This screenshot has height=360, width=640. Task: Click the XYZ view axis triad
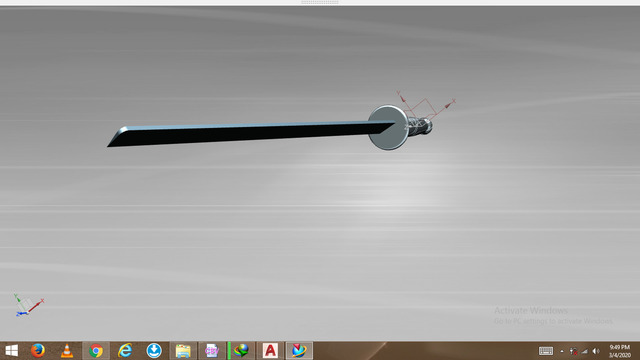point(29,305)
